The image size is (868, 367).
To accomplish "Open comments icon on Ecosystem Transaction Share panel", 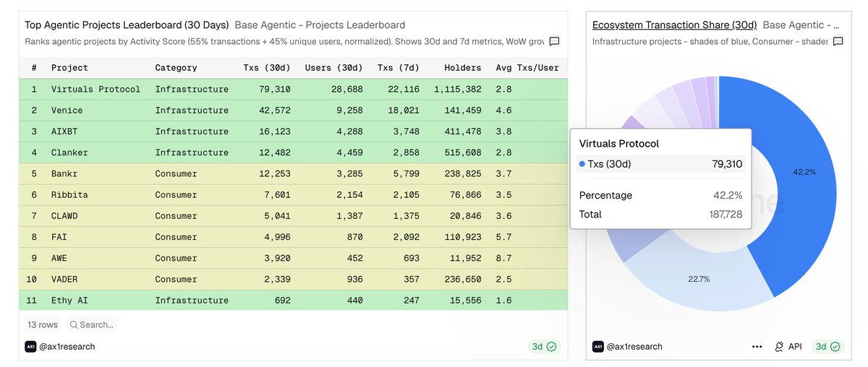I will coord(838,41).
